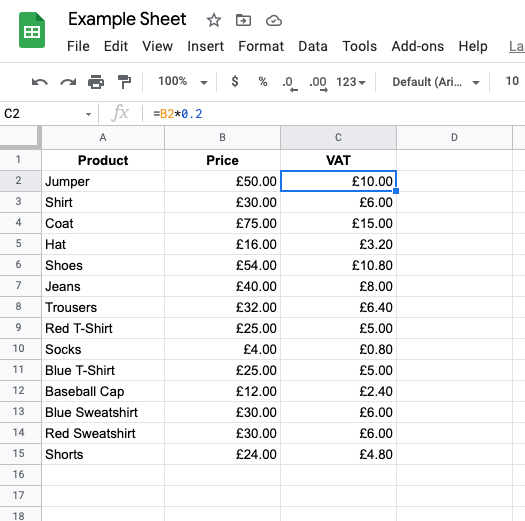The height and width of the screenshot is (521, 525).
Task: Decrease decimal places button
Action: click(x=290, y=83)
